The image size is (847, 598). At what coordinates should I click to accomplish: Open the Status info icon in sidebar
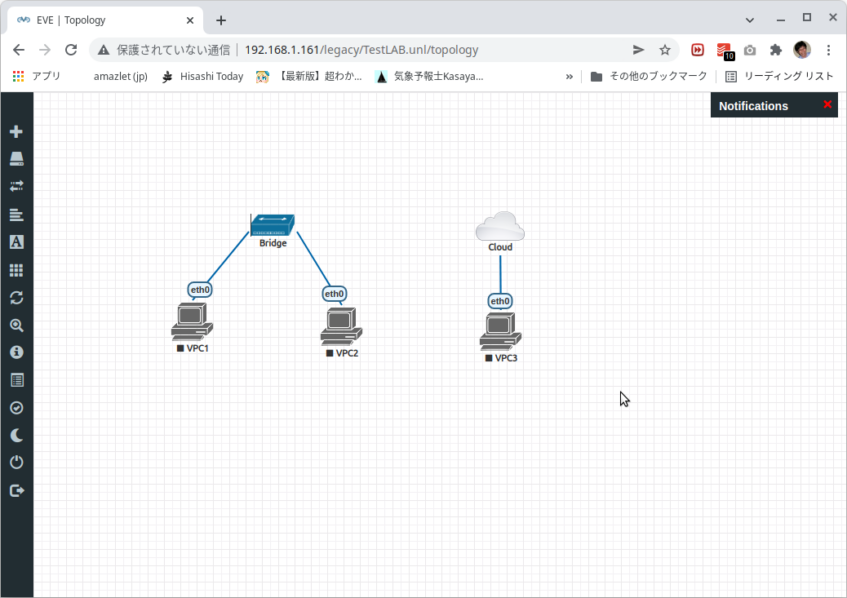pos(16,353)
